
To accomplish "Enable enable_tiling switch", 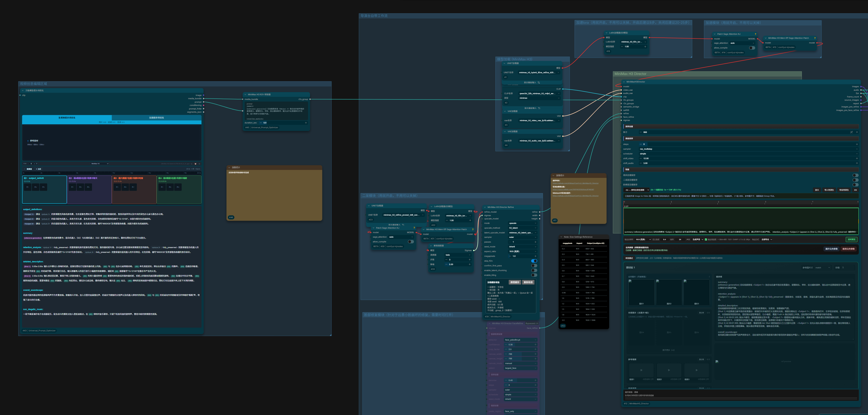I will [x=534, y=275].
